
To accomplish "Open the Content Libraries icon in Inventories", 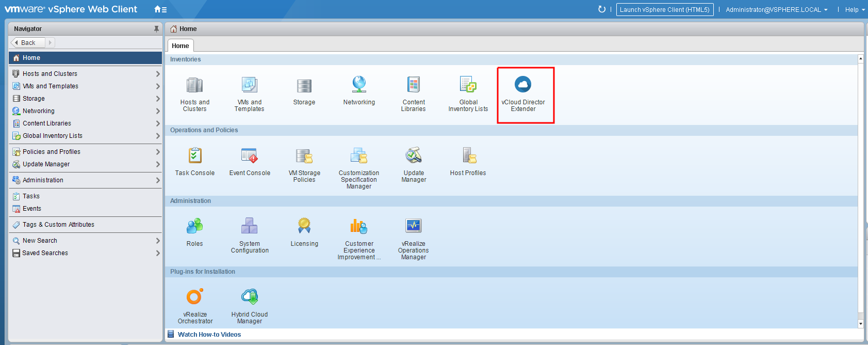I will 414,85.
